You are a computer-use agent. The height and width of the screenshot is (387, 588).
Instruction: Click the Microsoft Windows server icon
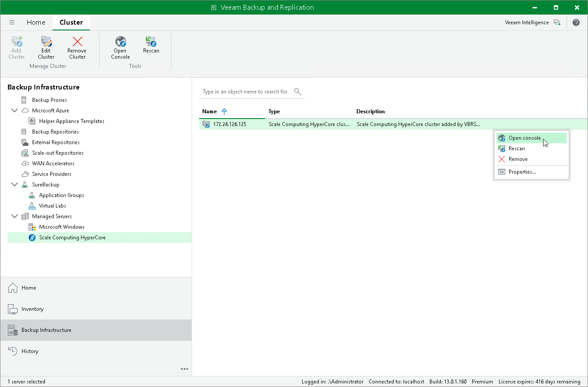click(x=32, y=227)
